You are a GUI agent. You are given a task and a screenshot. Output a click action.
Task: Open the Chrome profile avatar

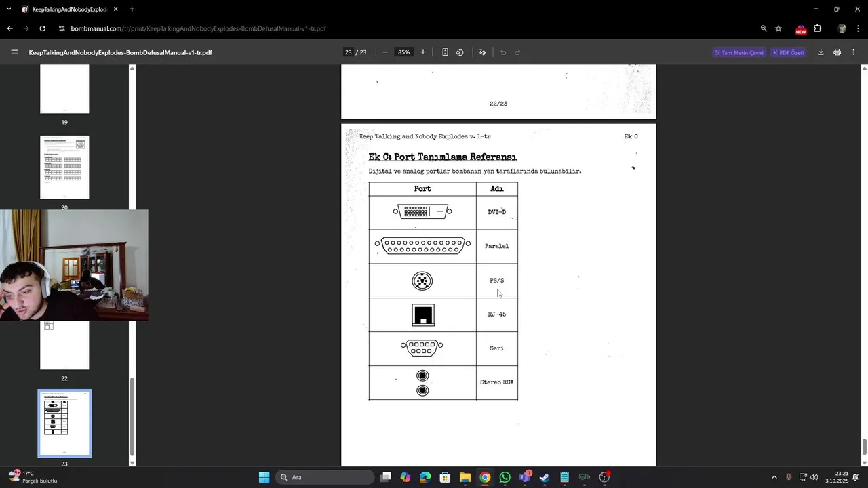click(842, 28)
